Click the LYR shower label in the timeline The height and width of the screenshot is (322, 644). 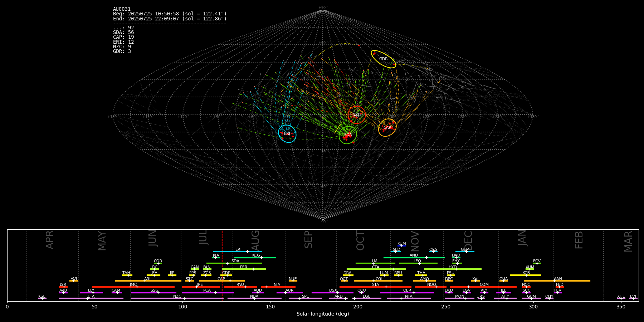pos(63,284)
